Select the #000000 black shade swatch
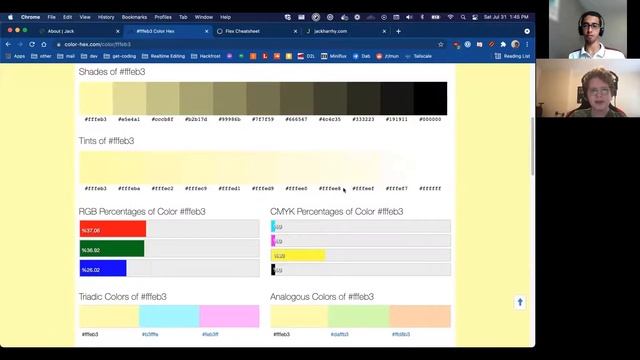 click(x=431, y=98)
